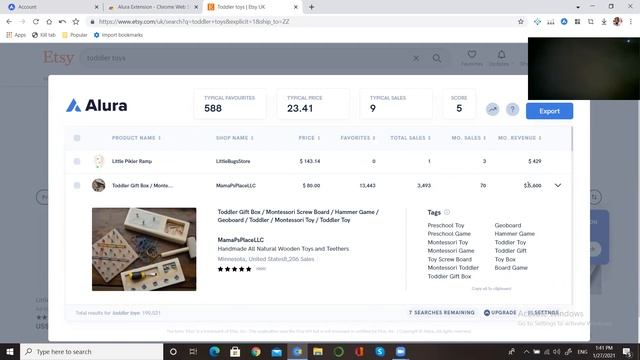Click the Alura logo
Viewport: 640px width, 360px height.
(x=96, y=106)
